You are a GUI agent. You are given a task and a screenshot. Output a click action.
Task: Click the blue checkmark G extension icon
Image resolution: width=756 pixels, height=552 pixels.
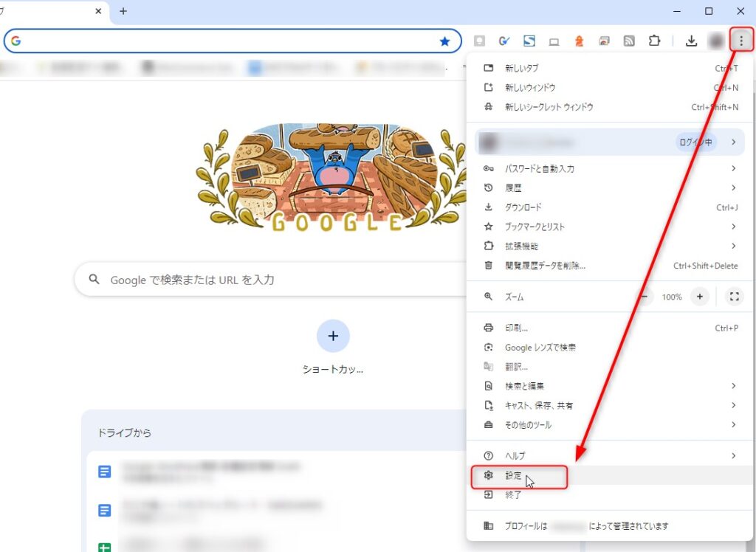coord(504,41)
